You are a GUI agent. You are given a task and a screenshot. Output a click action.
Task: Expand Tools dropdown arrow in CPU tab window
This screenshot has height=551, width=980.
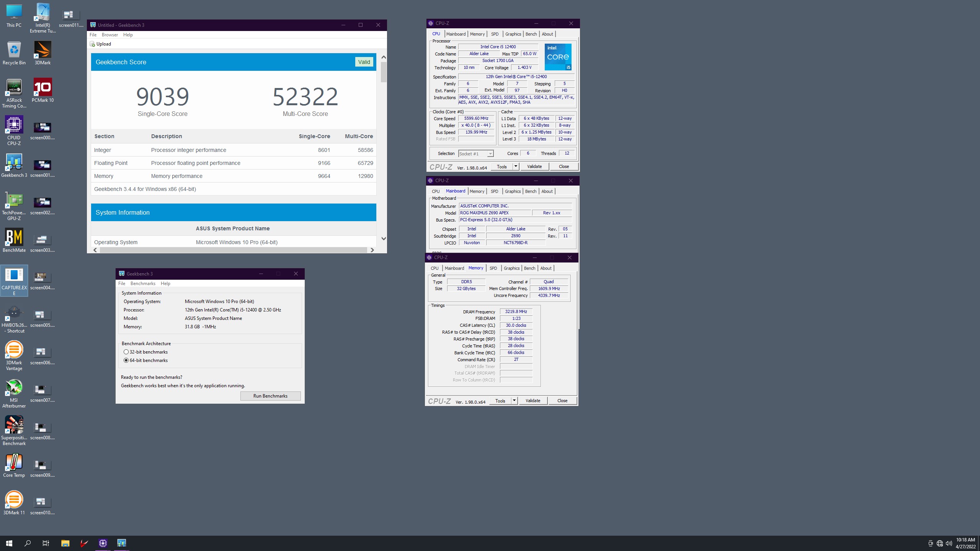[x=516, y=166]
